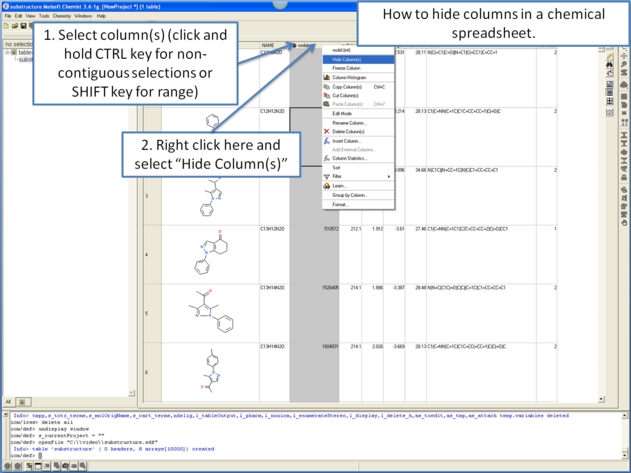The width and height of the screenshot is (631, 473).
Task: Open the Tools menu
Action: point(44,16)
